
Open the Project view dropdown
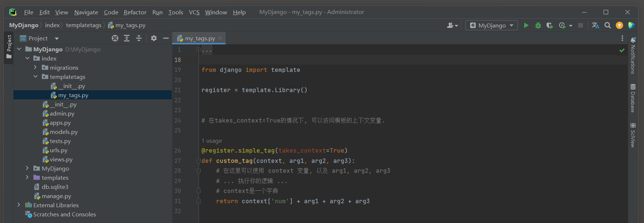56,38
